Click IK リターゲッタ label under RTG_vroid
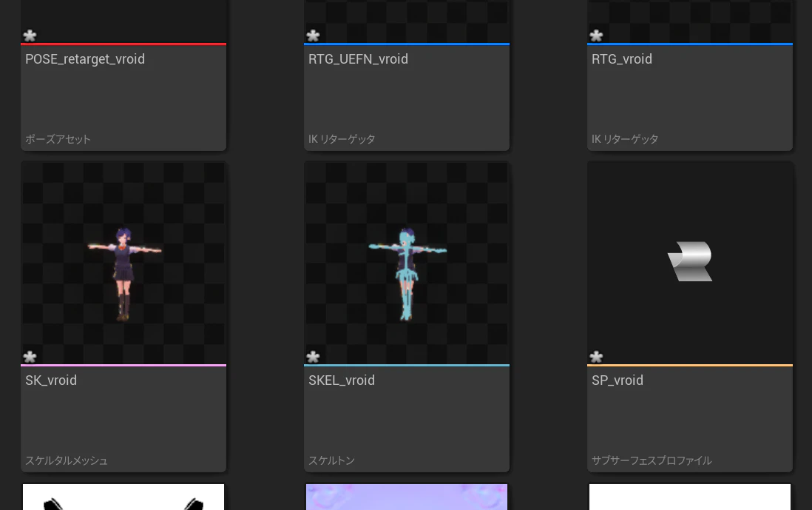The width and height of the screenshot is (812, 510). tap(625, 139)
